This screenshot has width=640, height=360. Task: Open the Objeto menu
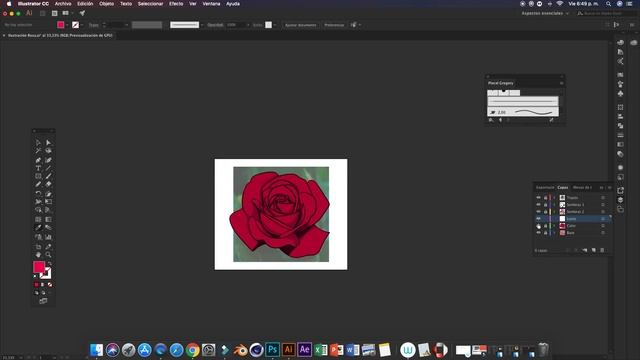pyautogui.click(x=107, y=4)
